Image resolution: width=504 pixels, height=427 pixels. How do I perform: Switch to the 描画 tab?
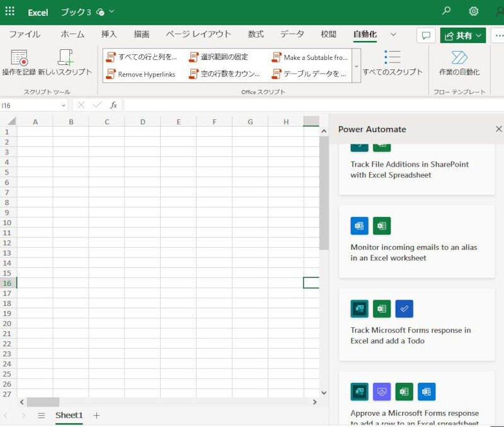coord(141,34)
